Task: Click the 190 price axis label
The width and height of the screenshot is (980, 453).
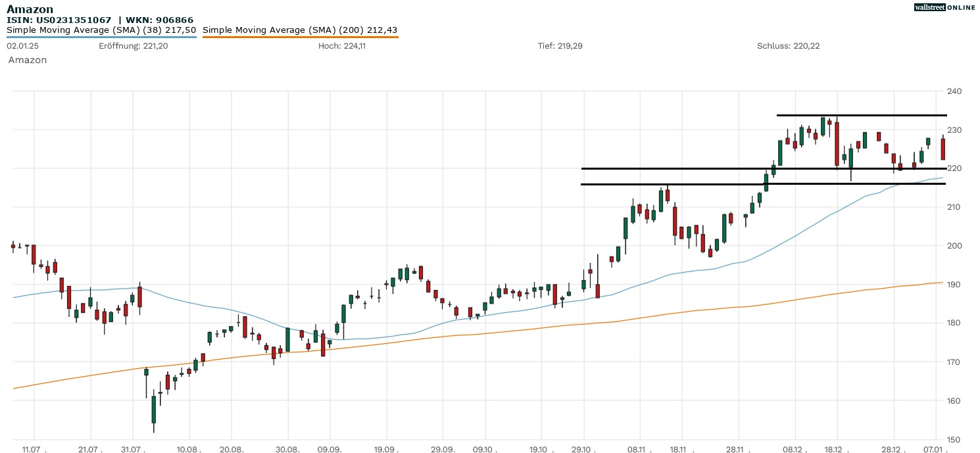Action: tap(954, 285)
